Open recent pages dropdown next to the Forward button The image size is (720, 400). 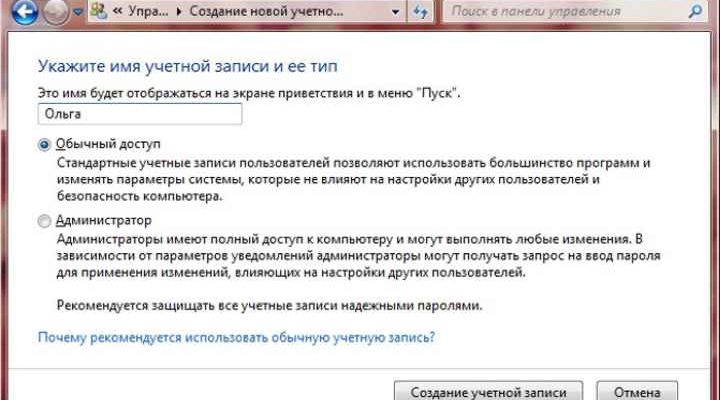coord(78,12)
